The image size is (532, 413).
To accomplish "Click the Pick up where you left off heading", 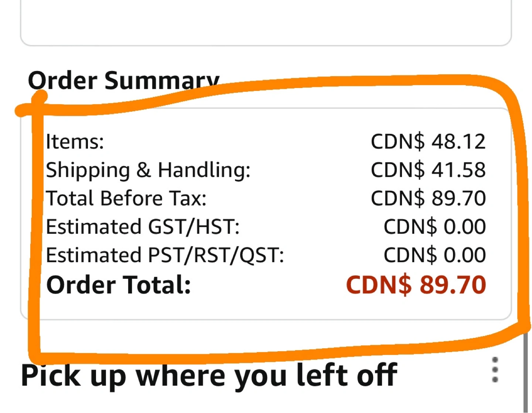I will (x=209, y=376).
